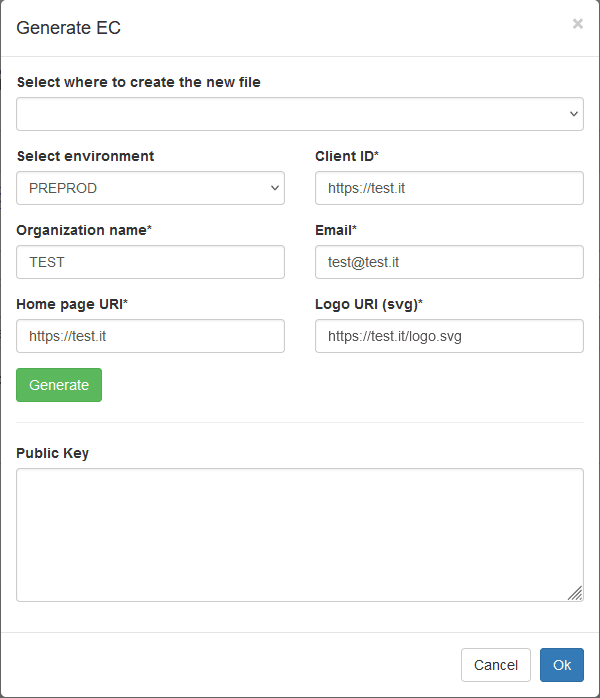Click the Home page URI field
The image size is (600, 698).
pyautogui.click(x=150, y=336)
